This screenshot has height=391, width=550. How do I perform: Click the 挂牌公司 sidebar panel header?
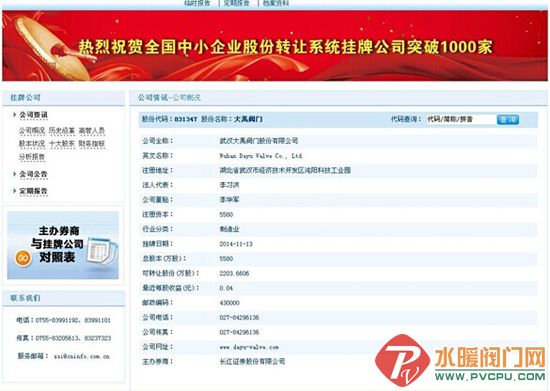coord(63,98)
